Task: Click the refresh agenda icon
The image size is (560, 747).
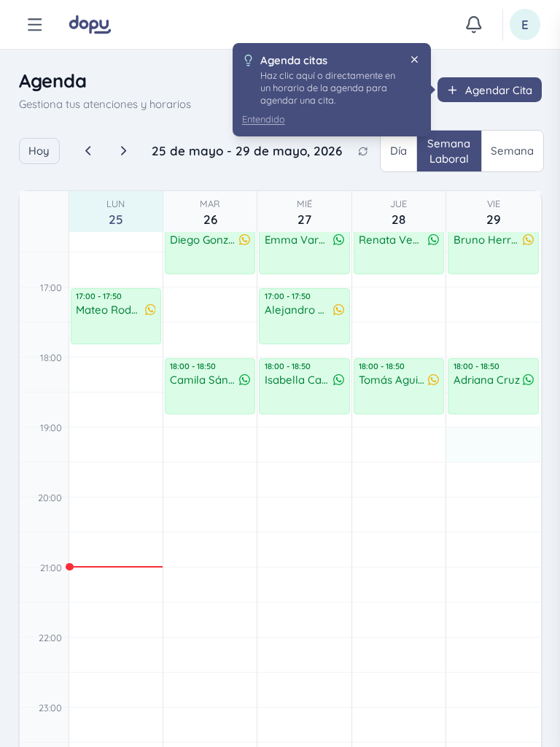Action: click(363, 151)
